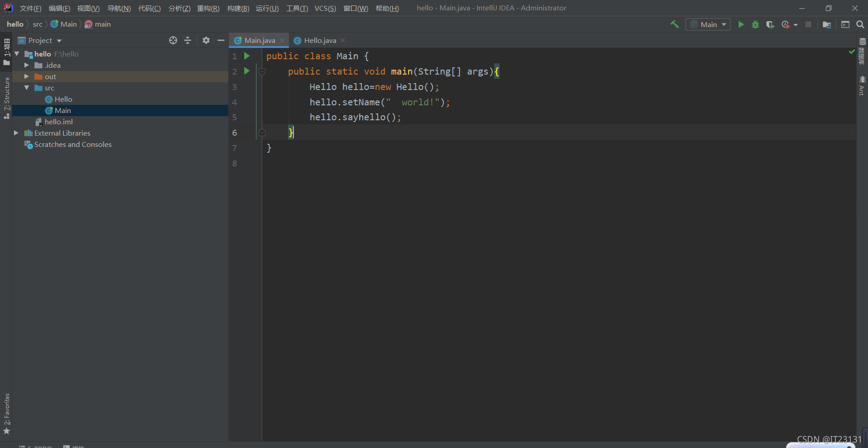
Task: Expand the out folder
Action: tap(27, 76)
